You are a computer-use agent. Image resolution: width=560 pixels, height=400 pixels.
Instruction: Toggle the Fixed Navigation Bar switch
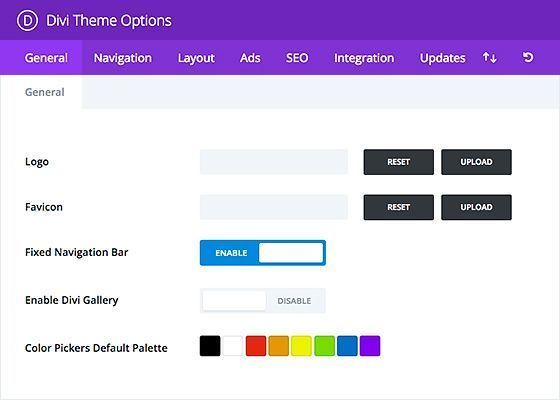coord(263,253)
